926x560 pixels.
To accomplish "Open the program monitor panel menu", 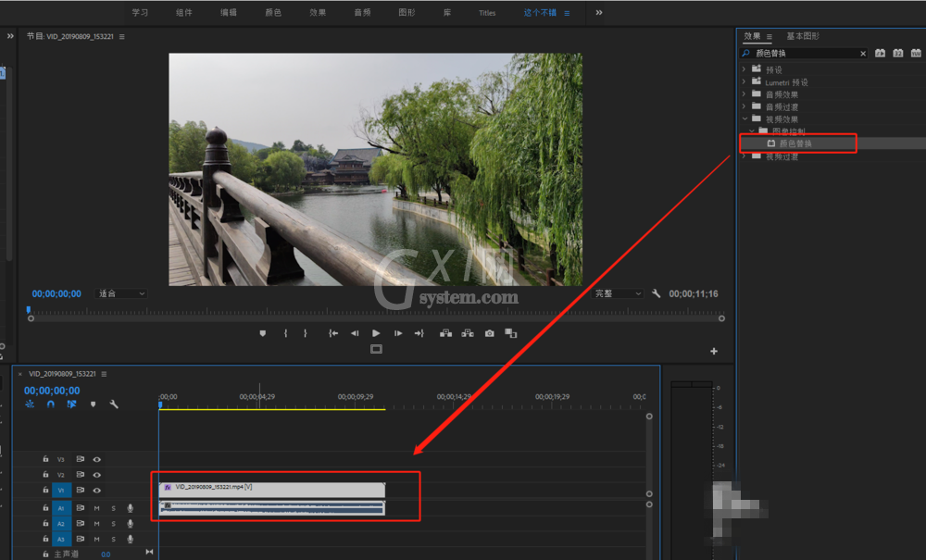I will (x=121, y=37).
